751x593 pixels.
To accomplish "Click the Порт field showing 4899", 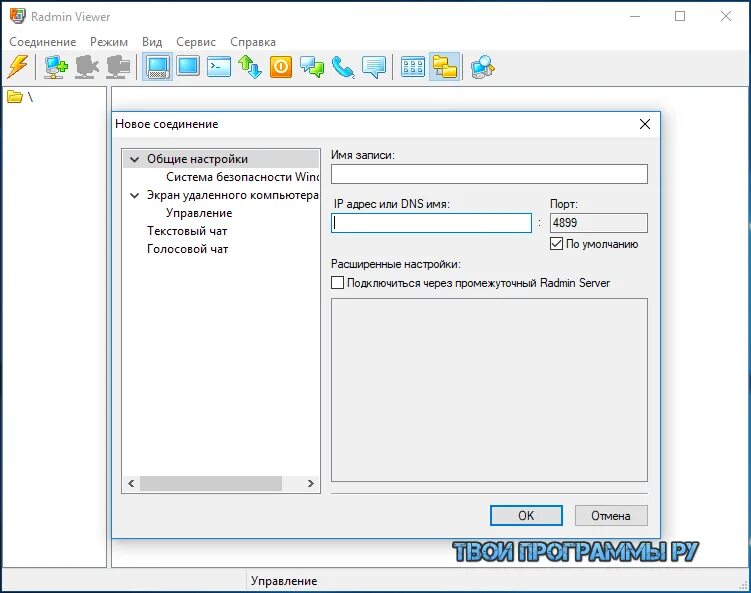I will coord(599,223).
